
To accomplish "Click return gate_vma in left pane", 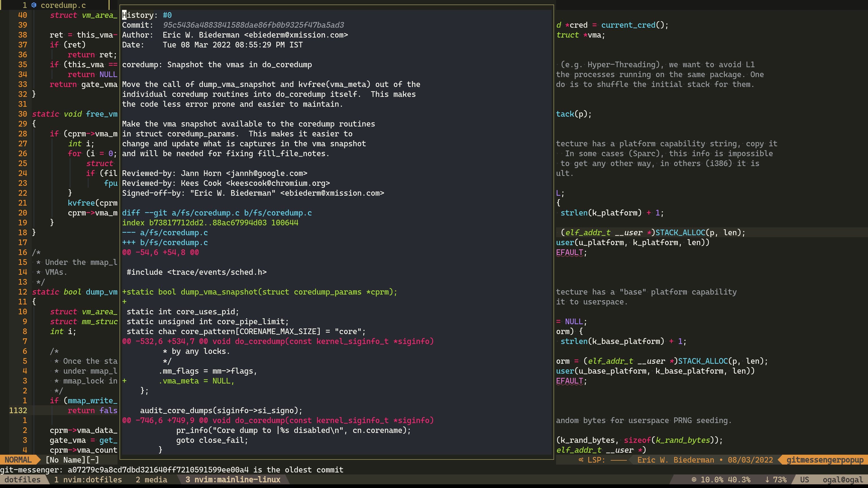I will (x=84, y=84).
